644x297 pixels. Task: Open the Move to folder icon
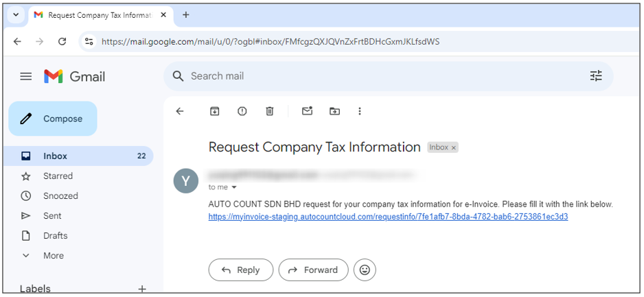coord(335,111)
